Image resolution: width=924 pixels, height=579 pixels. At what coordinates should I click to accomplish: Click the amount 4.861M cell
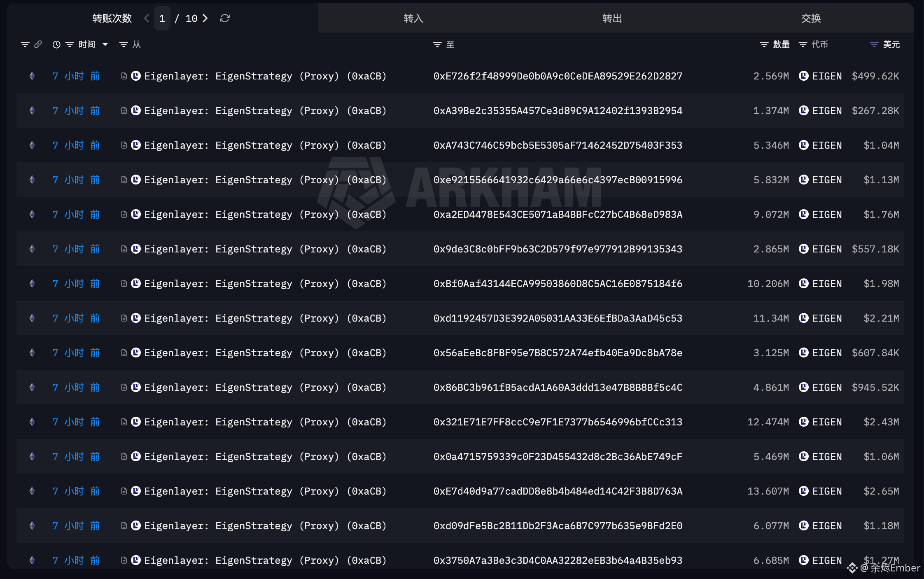coord(771,388)
